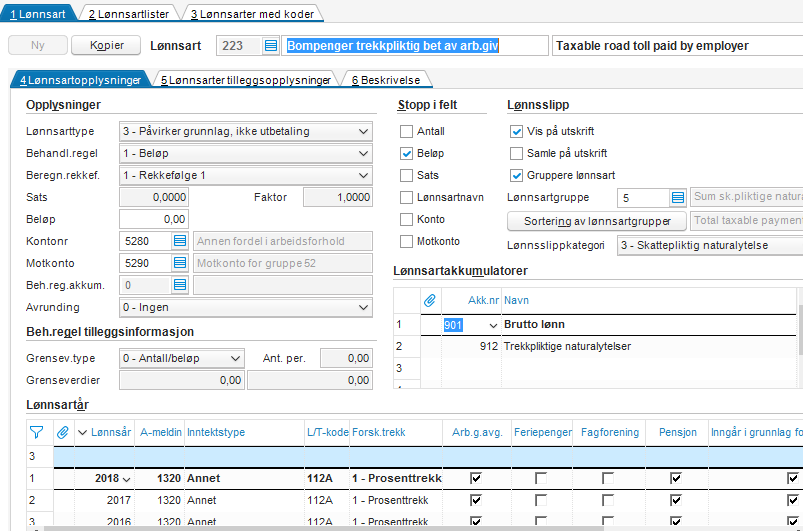The height and width of the screenshot is (531, 803).
Task: Click the paperclip icon in Lønnsartakkumulatorer grid
Action: 430,300
